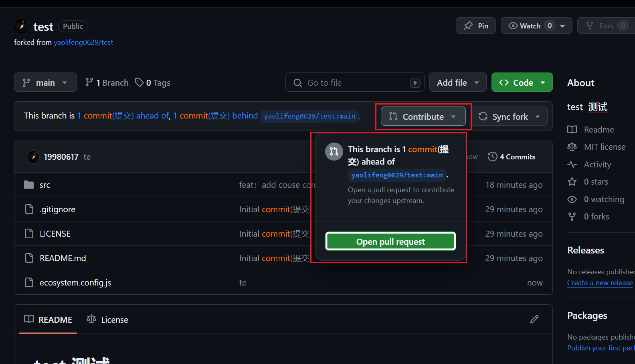Open the 1 Branch link
This screenshot has height=364, width=635.
pyautogui.click(x=107, y=82)
